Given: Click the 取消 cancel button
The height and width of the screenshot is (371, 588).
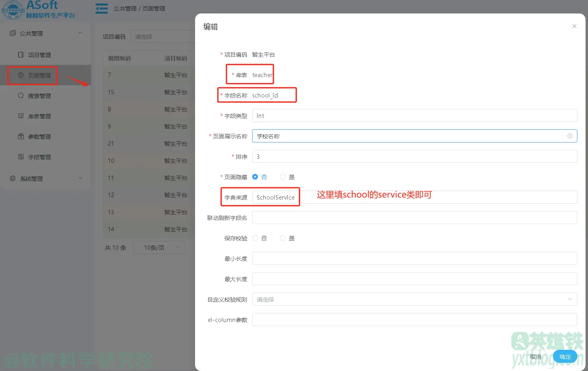Looking at the screenshot, I should [x=536, y=356].
